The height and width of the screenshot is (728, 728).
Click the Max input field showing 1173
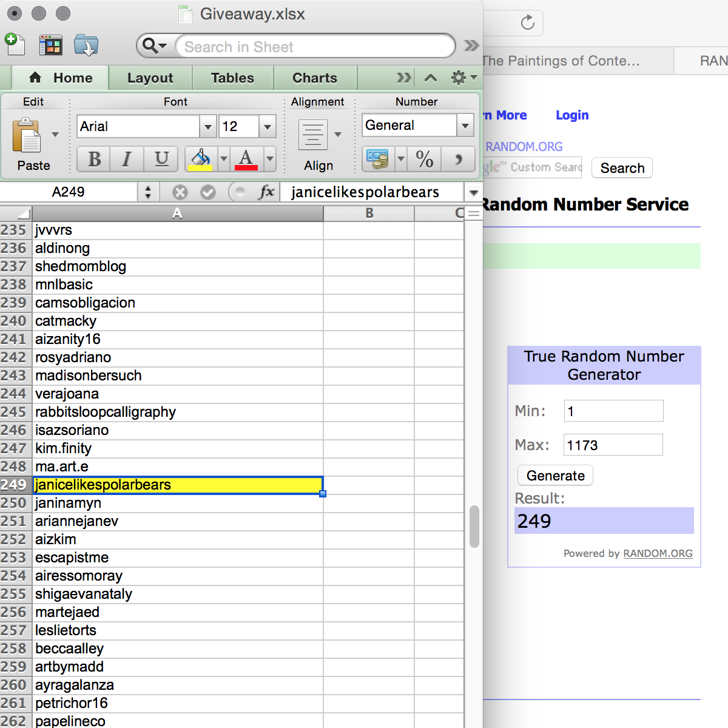(x=613, y=445)
